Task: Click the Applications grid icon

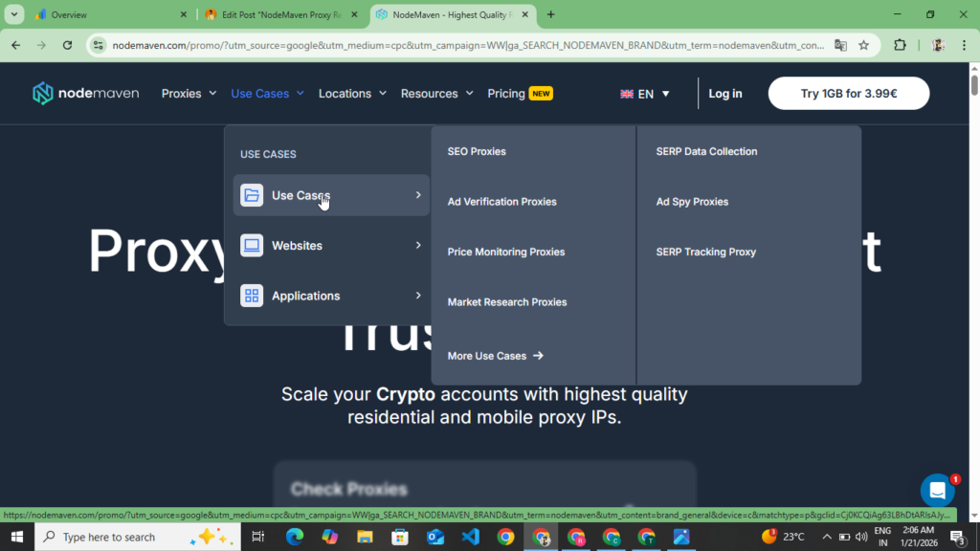Action: (x=251, y=296)
